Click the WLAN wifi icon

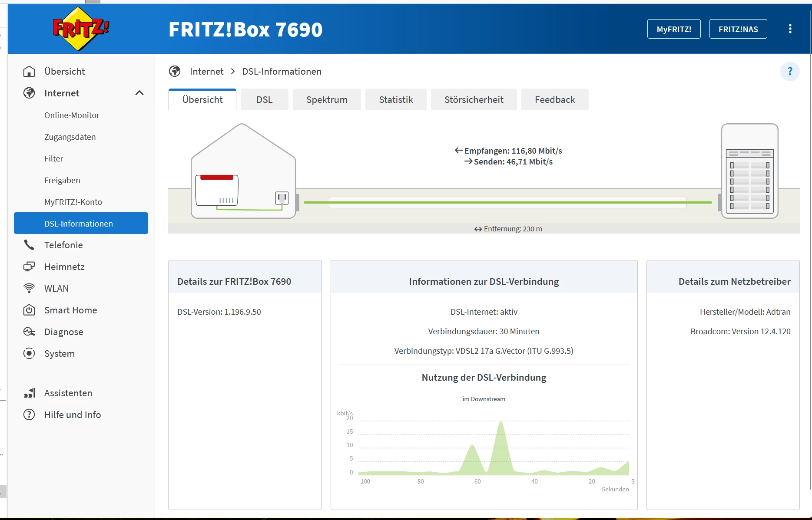[29, 288]
